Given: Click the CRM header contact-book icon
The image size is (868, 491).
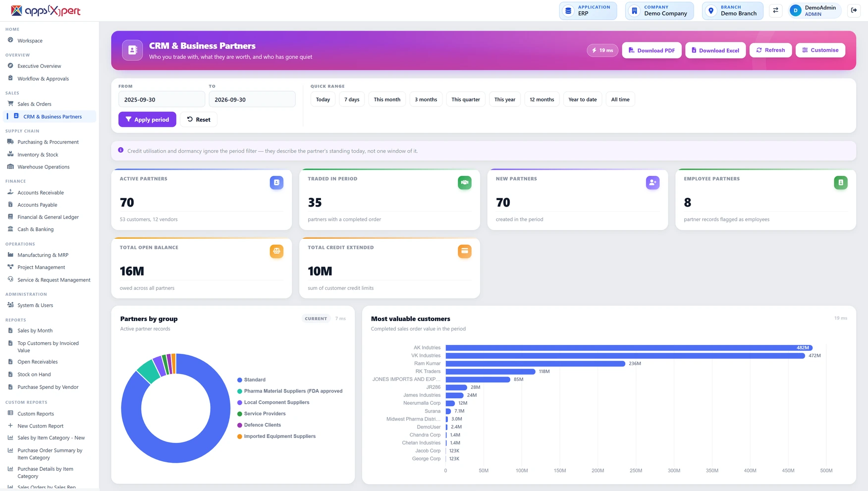Looking at the screenshot, I should pos(132,50).
